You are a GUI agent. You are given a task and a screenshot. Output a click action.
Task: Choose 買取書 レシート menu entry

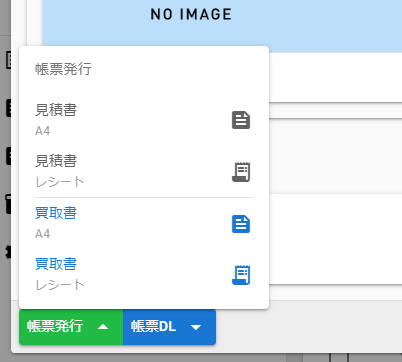[x=144, y=275]
